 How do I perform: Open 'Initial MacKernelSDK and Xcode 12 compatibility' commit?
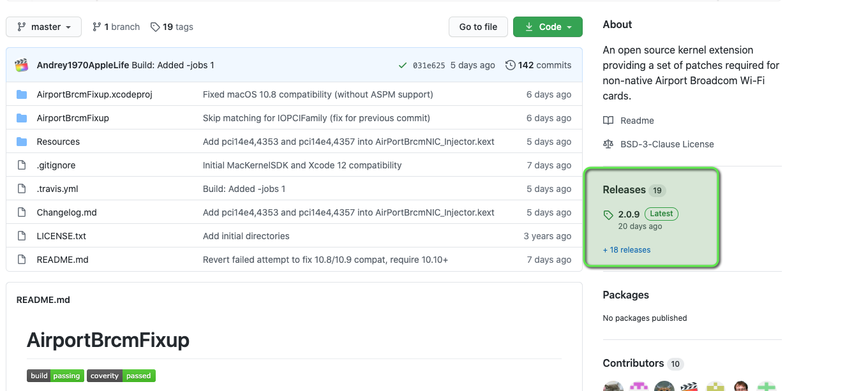point(303,165)
